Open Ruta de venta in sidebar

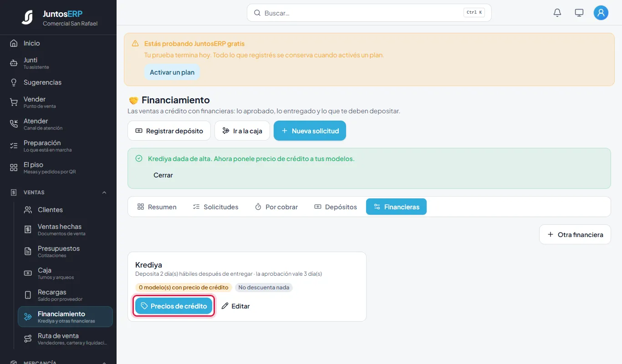click(x=65, y=339)
